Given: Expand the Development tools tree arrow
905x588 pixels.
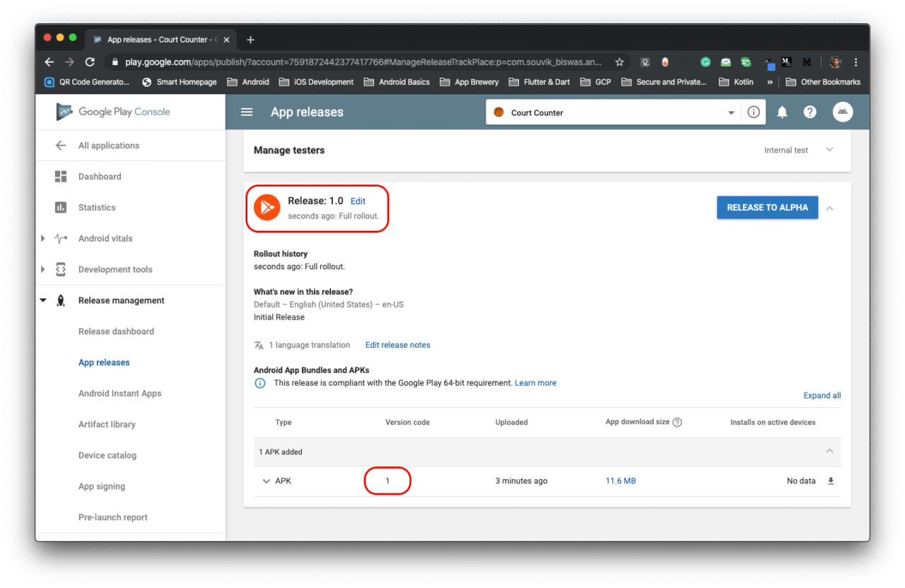Looking at the screenshot, I should click(43, 269).
